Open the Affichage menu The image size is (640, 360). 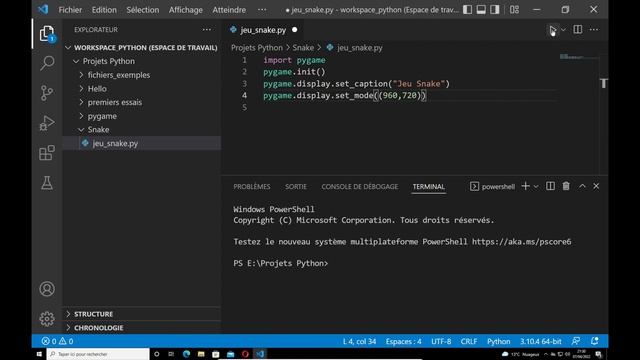[x=186, y=10]
